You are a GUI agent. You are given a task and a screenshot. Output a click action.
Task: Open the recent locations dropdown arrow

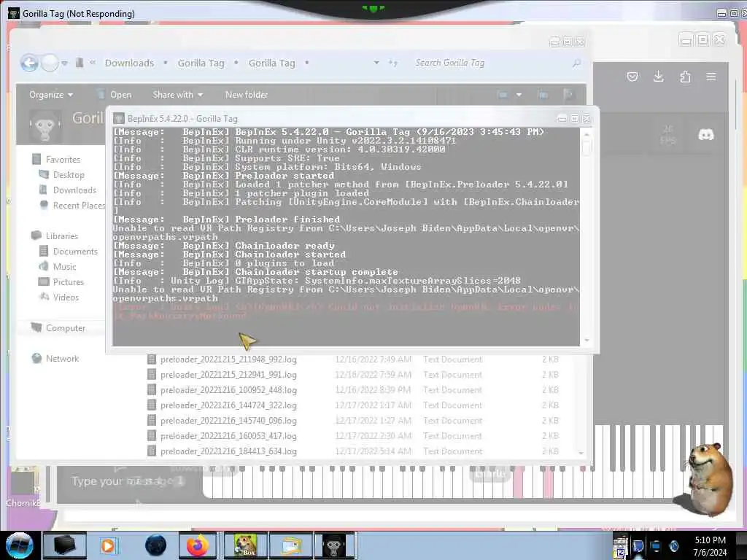tap(64, 63)
